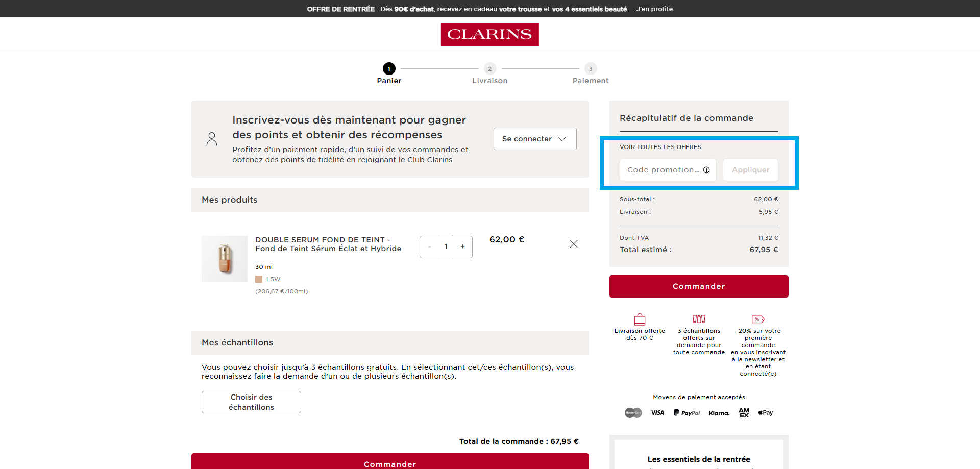The height and width of the screenshot is (469, 980).
Task: Click the LSW shade color swatch
Action: [x=259, y=279]
